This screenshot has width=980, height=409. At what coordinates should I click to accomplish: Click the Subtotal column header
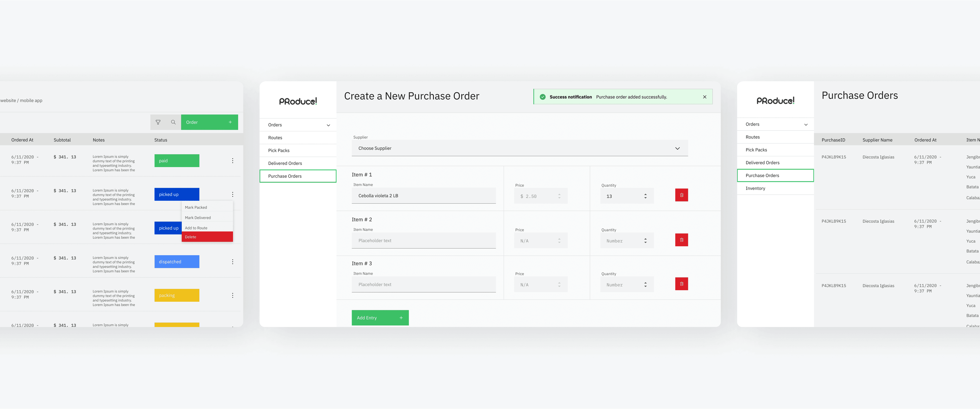(x=62, y=140)
